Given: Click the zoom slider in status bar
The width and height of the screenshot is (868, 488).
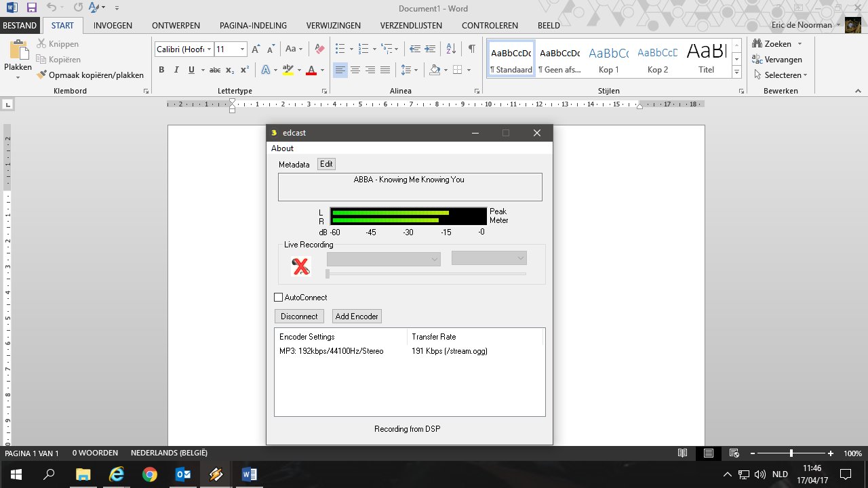Looking at the screenshot, I should tap(791, 453).
